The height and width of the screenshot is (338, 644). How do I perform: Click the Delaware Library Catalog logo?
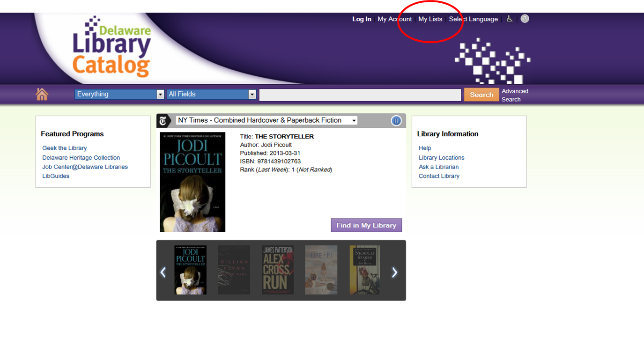[x=111, y=47]
